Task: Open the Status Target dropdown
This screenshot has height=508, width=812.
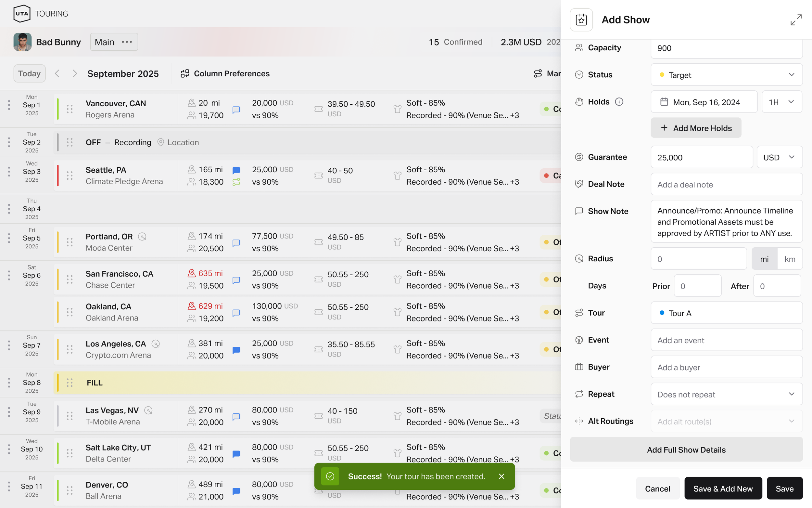Action: coord(726,75)
